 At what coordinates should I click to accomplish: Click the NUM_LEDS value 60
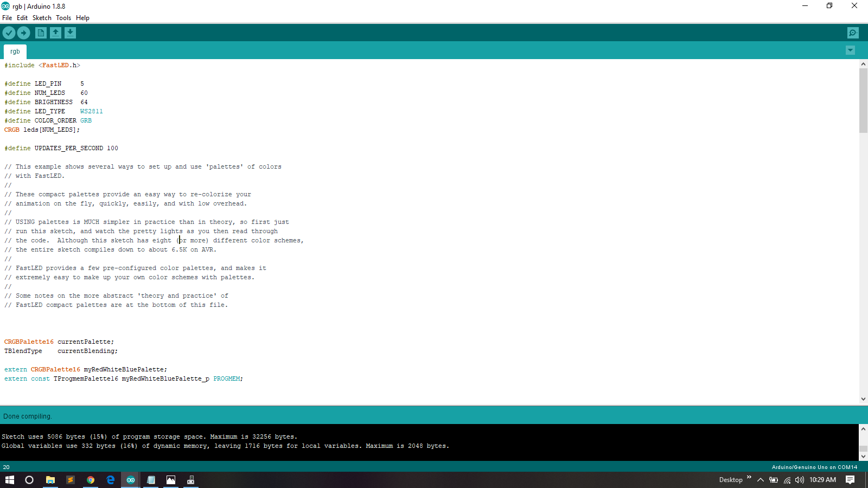tap(84, 93)
